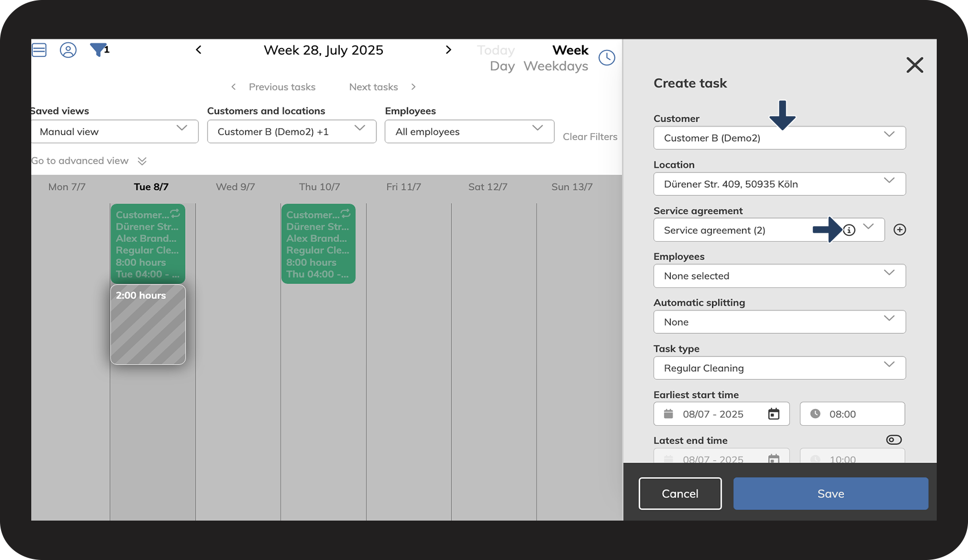Switch to Weekdays view
The image size is (968, 560).
pos(556,66)
